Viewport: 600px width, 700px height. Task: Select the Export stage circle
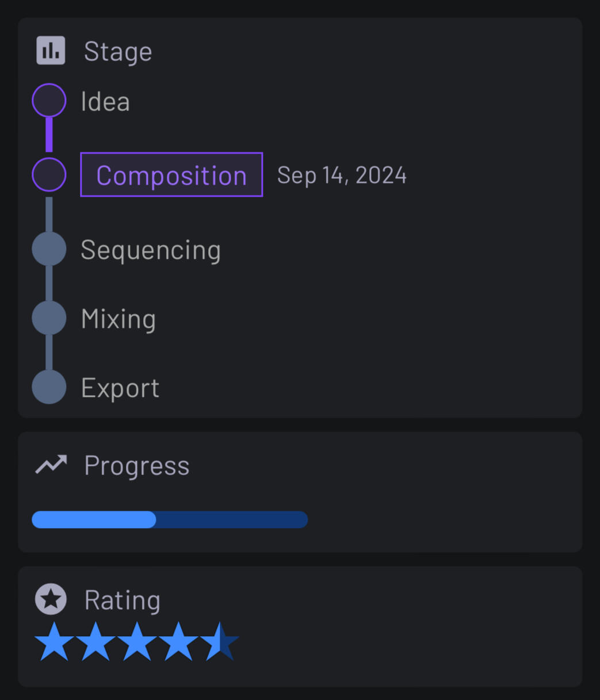coord(49,387)
